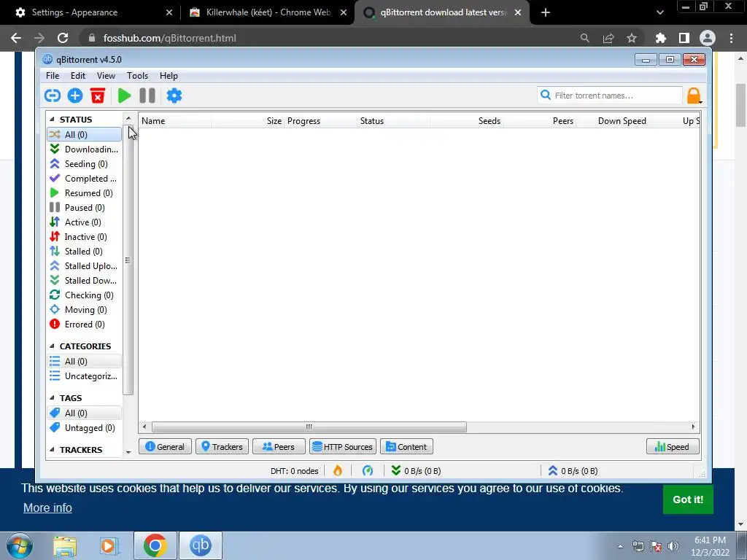
Task: Select the Seeding (0) filter
Action: (85, 164)
